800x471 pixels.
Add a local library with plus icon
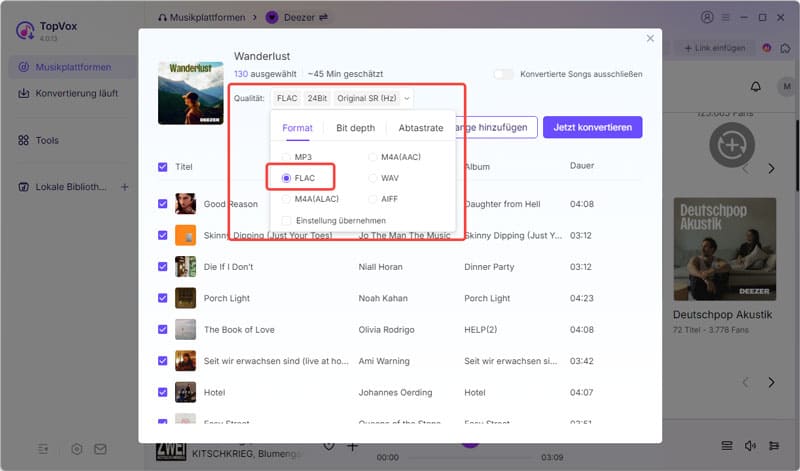coord(124,187)
